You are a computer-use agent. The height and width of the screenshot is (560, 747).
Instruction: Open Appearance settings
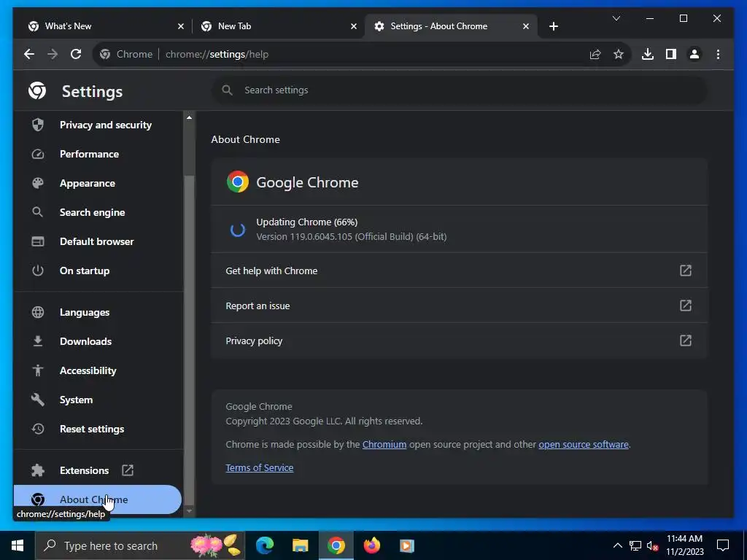tap(98, 183)
